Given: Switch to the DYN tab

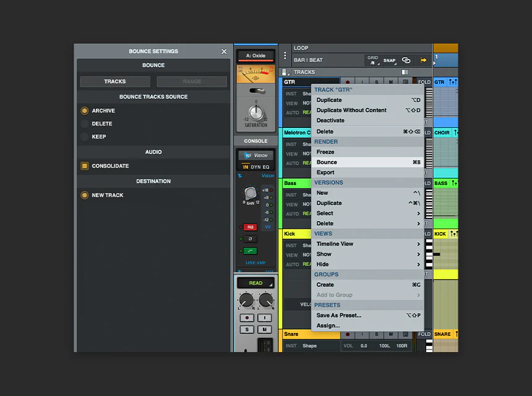Looking at the screenshot, I should [256, 167].
